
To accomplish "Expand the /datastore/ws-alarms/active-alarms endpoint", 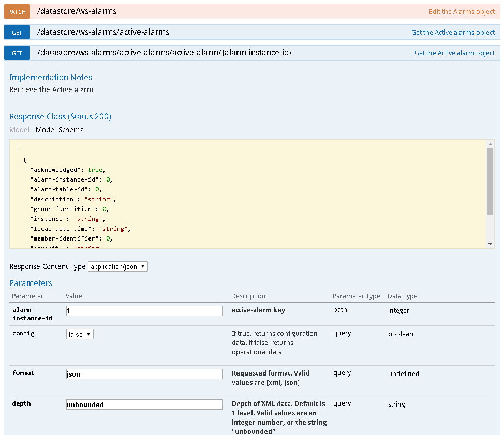I will pos(103,32).
